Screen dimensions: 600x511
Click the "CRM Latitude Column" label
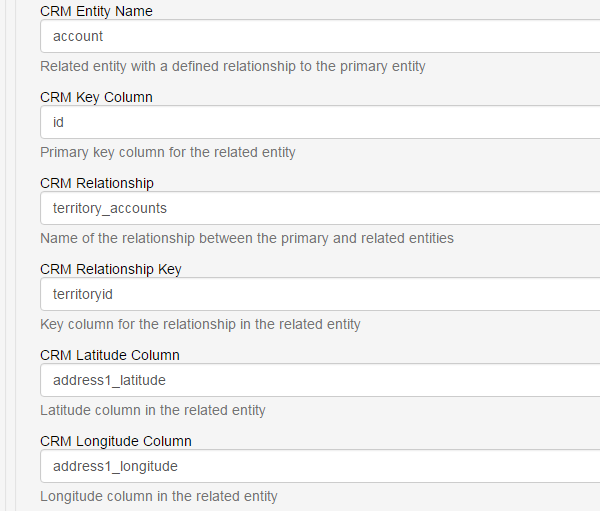[x=110, y=356]
